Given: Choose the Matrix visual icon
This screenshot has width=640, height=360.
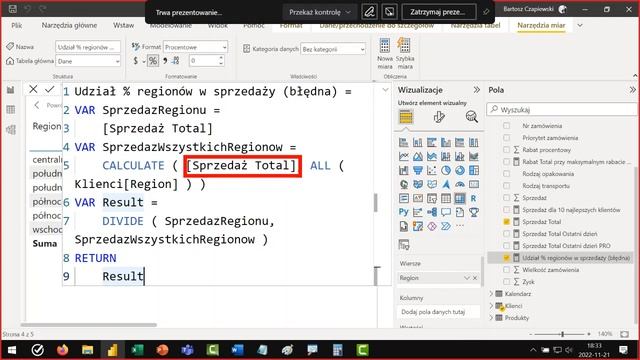Looking at the screenshot, I should (x=460, y=198).
